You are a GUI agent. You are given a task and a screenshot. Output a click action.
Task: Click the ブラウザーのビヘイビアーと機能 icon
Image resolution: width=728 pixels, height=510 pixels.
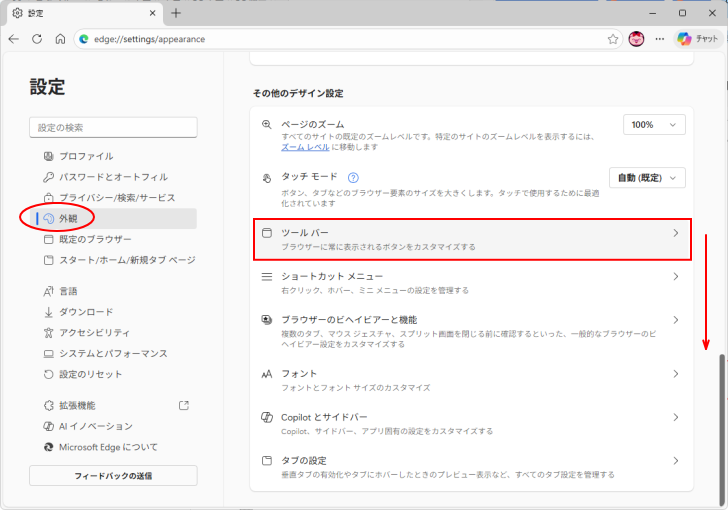(x=266, y=320)
